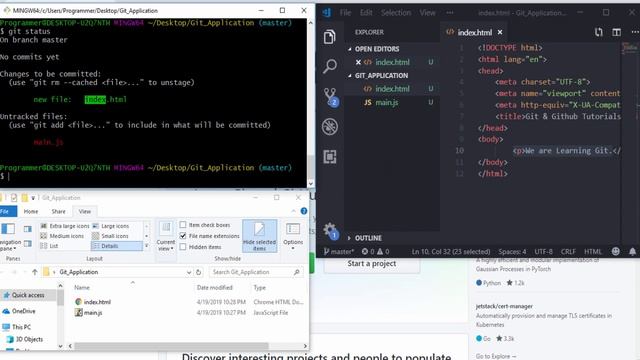Screen dimensions: 640x360
Task: Collapse the File Explorer ribbon chevron
Action: [293, 211]
